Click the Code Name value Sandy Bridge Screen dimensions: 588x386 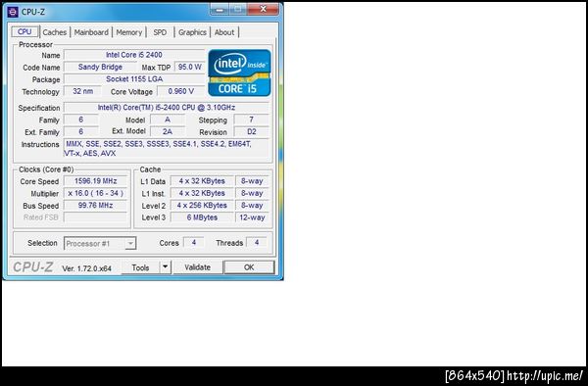click(x=101, y=67)
